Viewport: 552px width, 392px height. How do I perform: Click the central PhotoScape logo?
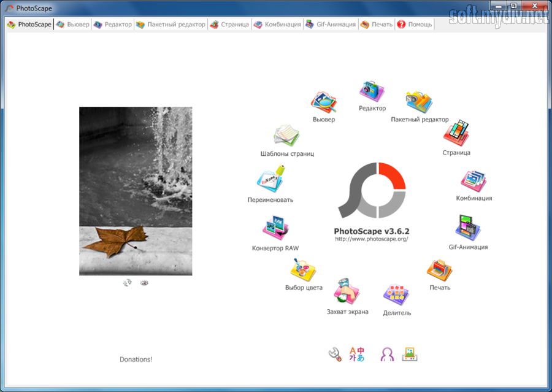coord(372,190)
